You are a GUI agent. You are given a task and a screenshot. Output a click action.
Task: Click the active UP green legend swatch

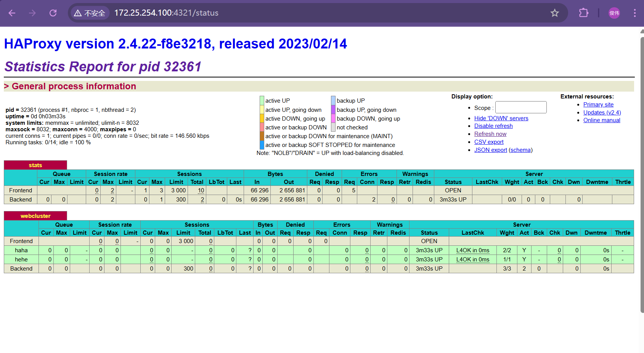coord(262,101)
